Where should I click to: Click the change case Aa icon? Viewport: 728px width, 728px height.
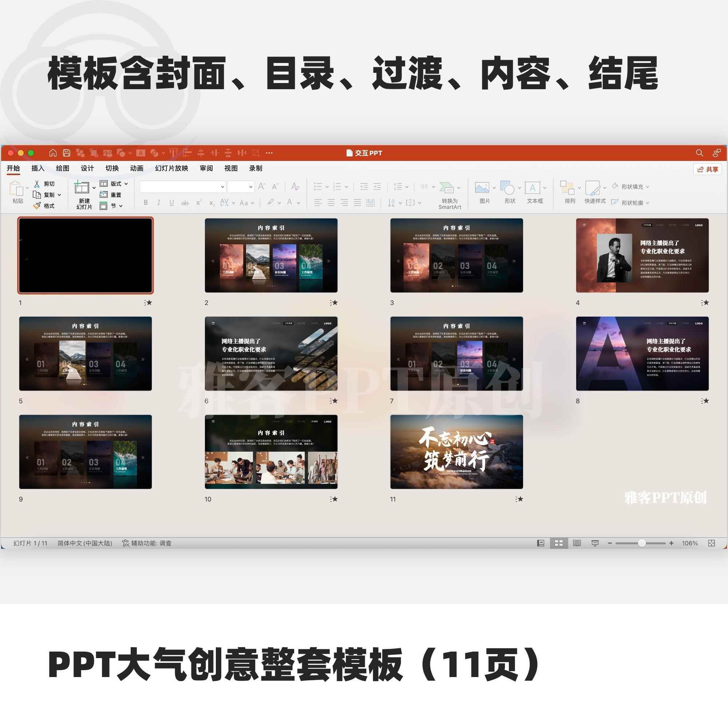tap(244, 203)
